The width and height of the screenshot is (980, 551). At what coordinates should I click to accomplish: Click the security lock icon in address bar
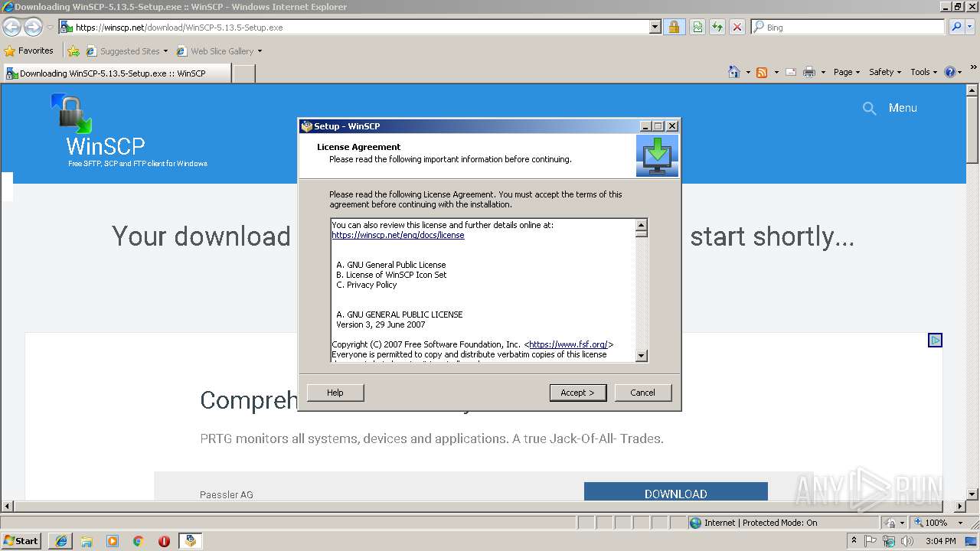click(x=674, y=27)
